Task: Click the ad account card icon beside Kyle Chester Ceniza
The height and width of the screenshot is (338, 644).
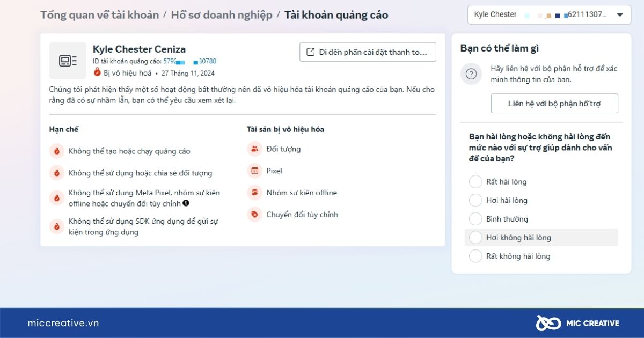Action: [68, 61]
